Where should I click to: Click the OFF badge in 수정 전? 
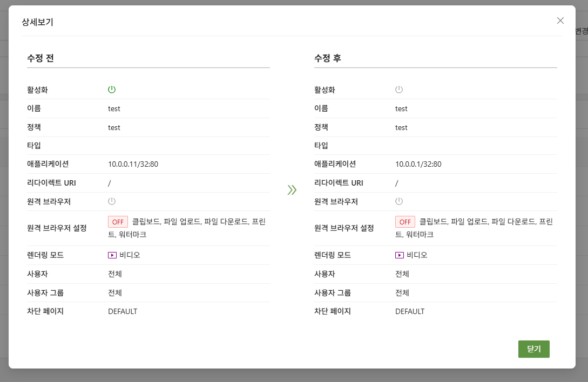point(118,222)
